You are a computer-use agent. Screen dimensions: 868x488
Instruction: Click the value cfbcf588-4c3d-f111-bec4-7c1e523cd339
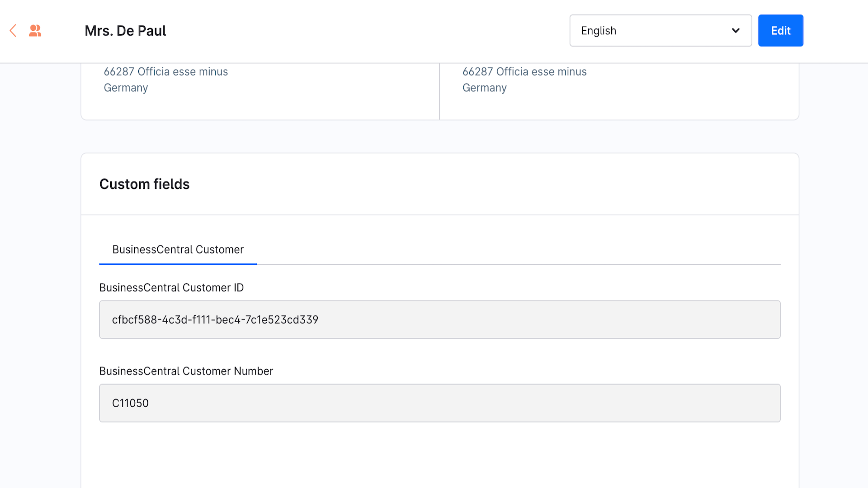tap(215, 319)
